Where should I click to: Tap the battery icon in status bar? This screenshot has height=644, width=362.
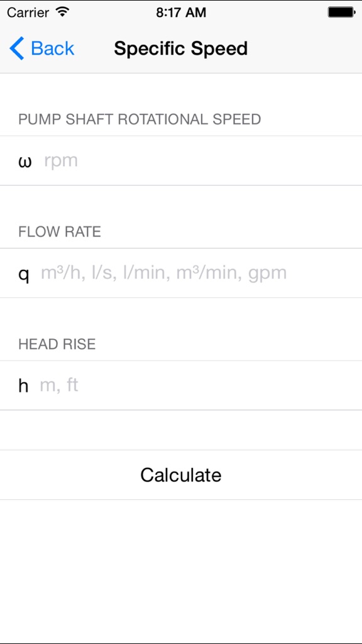point(341,12)
